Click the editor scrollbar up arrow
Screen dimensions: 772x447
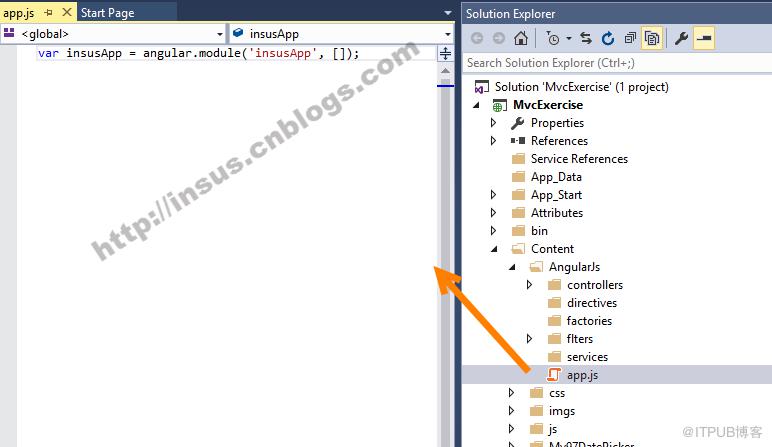446,71
